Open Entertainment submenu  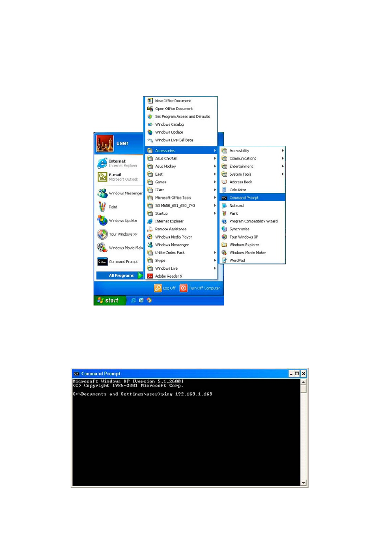click(253, 166)
